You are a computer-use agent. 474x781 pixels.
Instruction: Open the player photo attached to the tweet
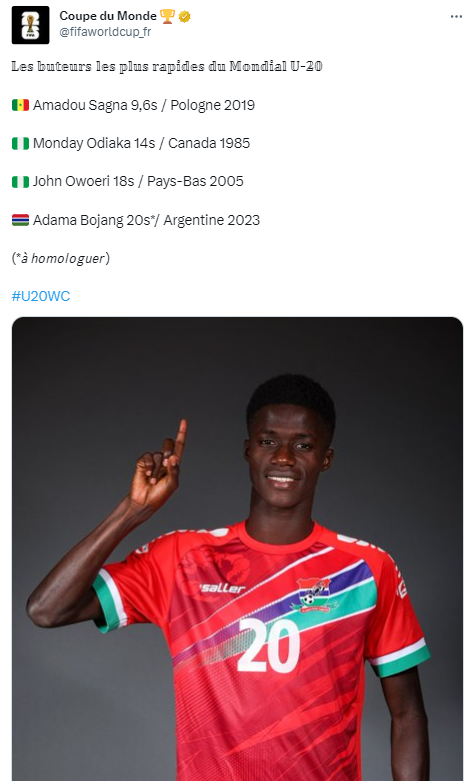[237, 549]
